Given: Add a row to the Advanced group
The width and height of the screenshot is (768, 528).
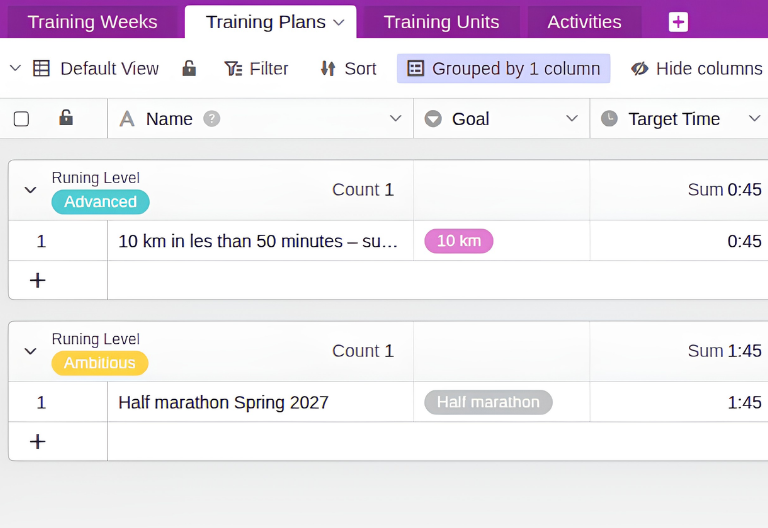Looking at the screenshot, I should click(x=38, y=281).
